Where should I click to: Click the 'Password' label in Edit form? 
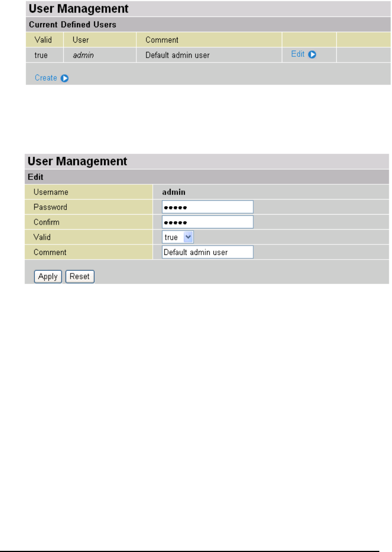[50, 207]
